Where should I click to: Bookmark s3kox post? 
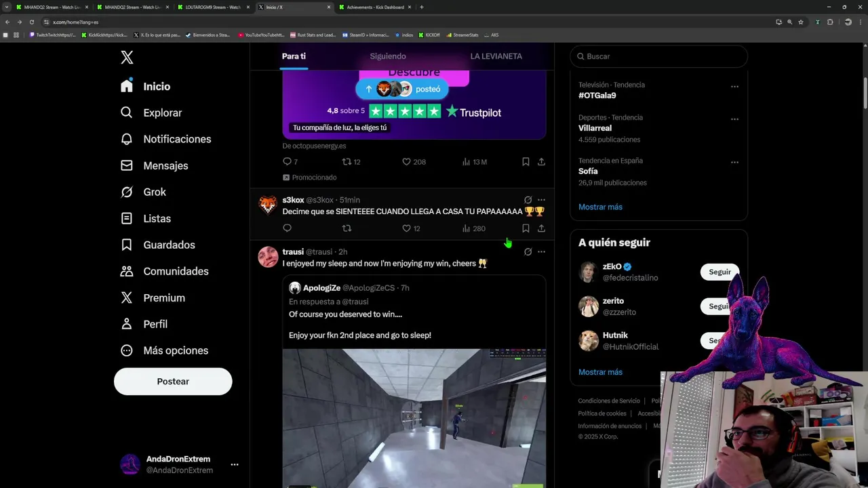click(526, 228)
